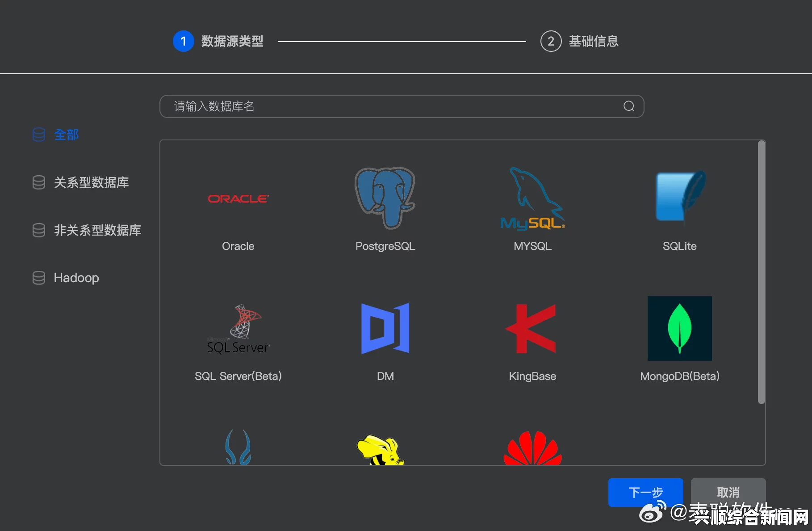812x531 pixels.
Task: Click the 取消 button
Action: point(728,492)
